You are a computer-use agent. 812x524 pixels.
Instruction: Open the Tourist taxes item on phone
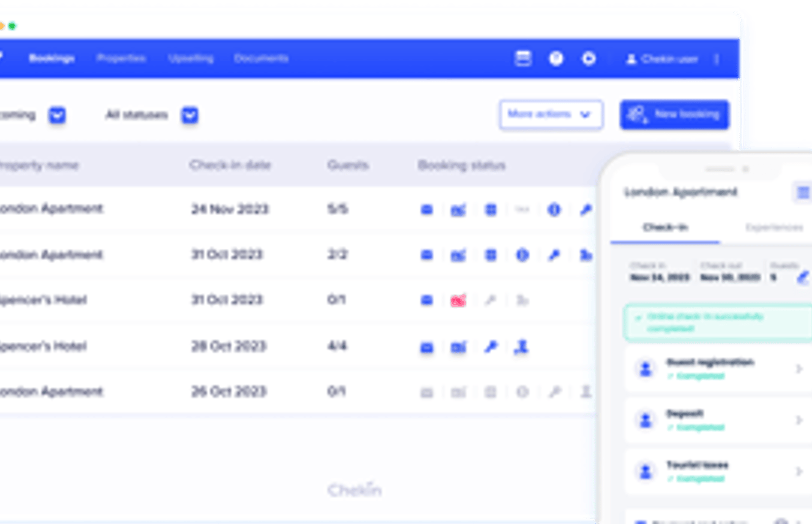point(718,472)
